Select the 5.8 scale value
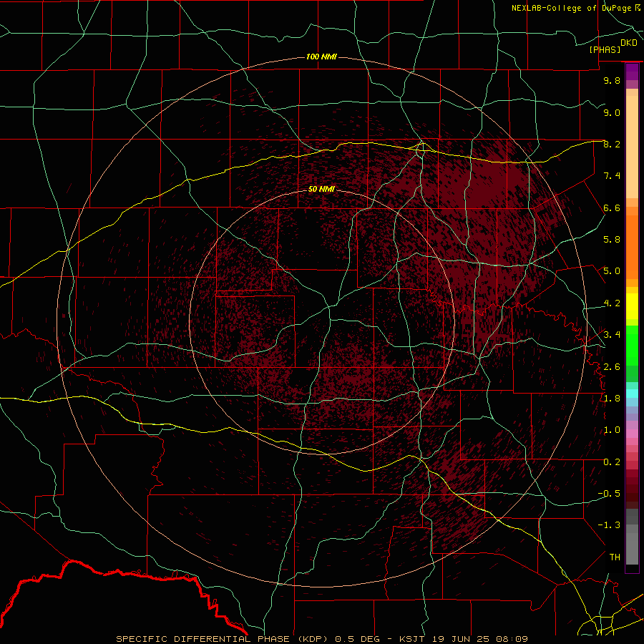This screenshot has width=644, height=644. 612,240
